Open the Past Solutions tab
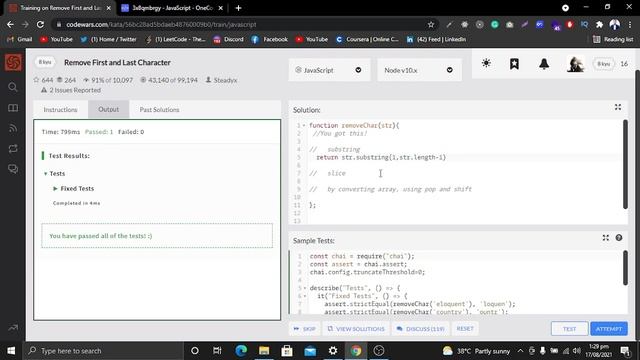 coord(159,109)
